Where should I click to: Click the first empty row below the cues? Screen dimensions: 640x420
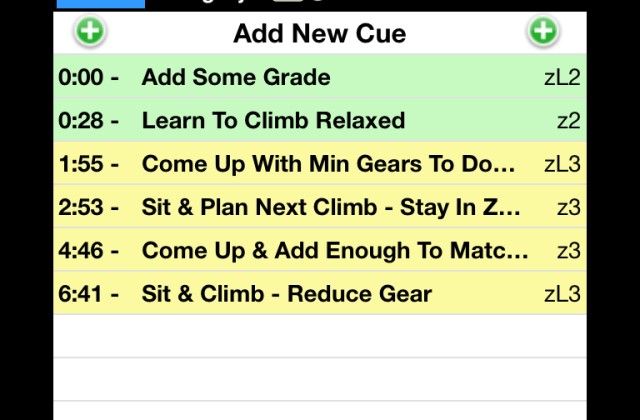pyautogui.click(x=320, y=336)
